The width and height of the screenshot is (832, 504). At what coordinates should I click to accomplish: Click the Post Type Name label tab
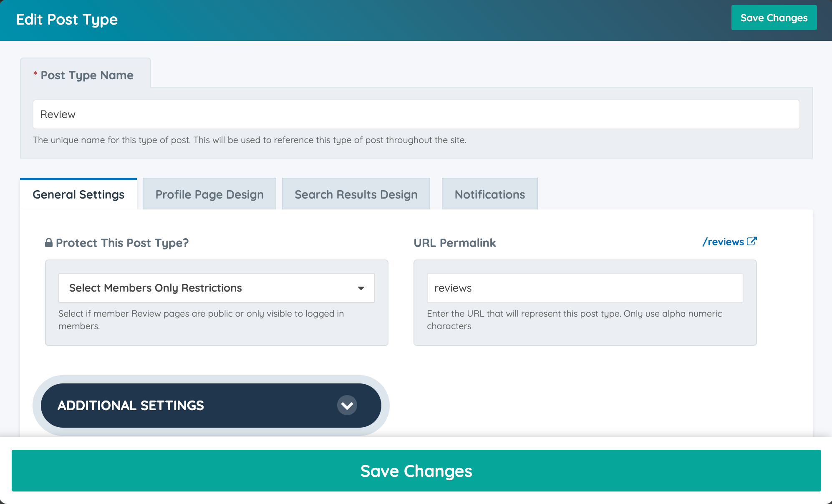87,75
